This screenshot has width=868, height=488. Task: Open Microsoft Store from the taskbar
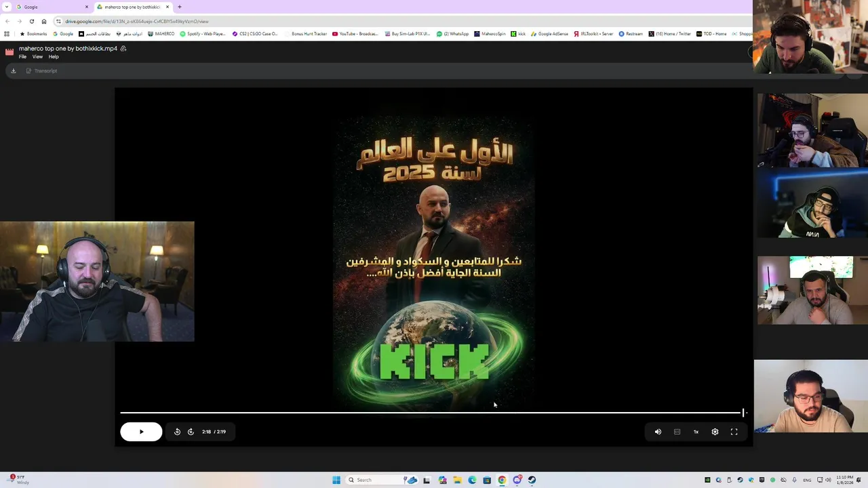point(487,480)
